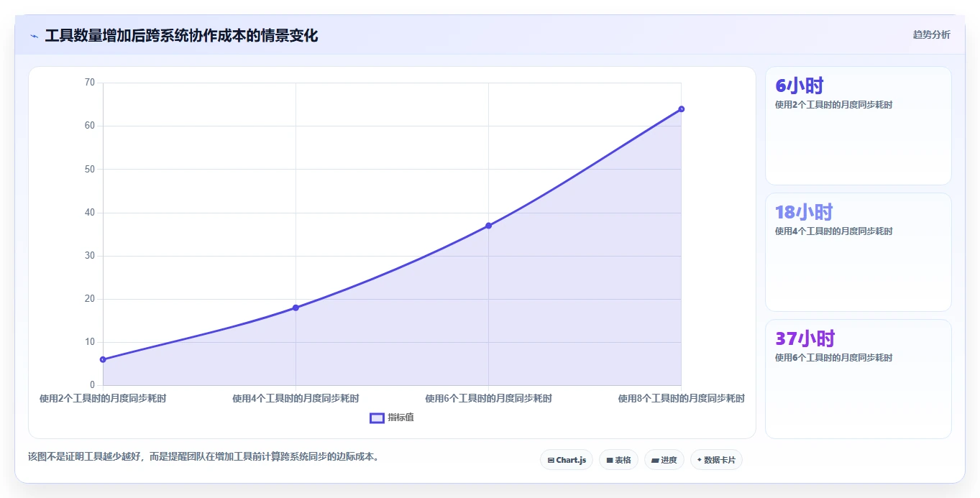Toggle the 指标值 legend item
This screenshot has height=498, width=980.
click(392, 418)
